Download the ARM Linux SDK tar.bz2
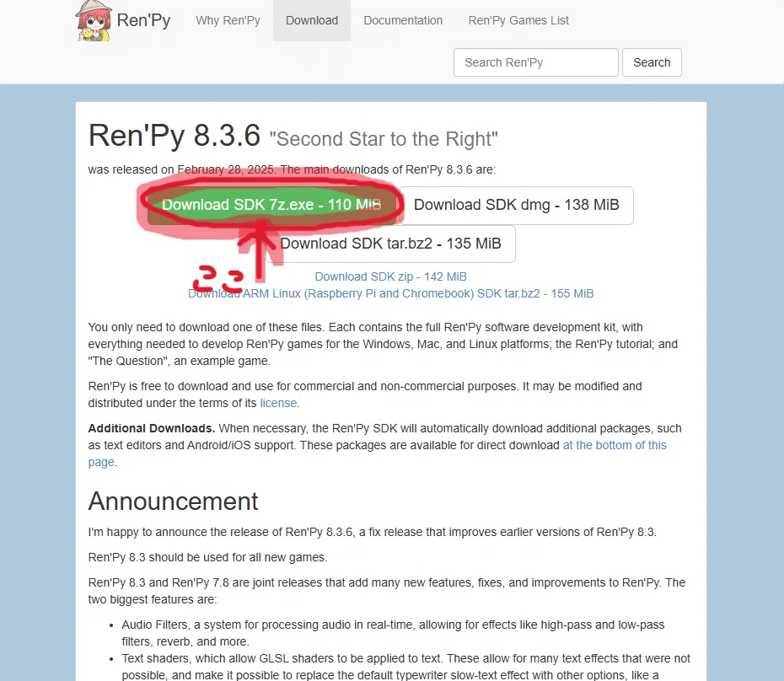 pyautogui.click(x=390, y=293)
